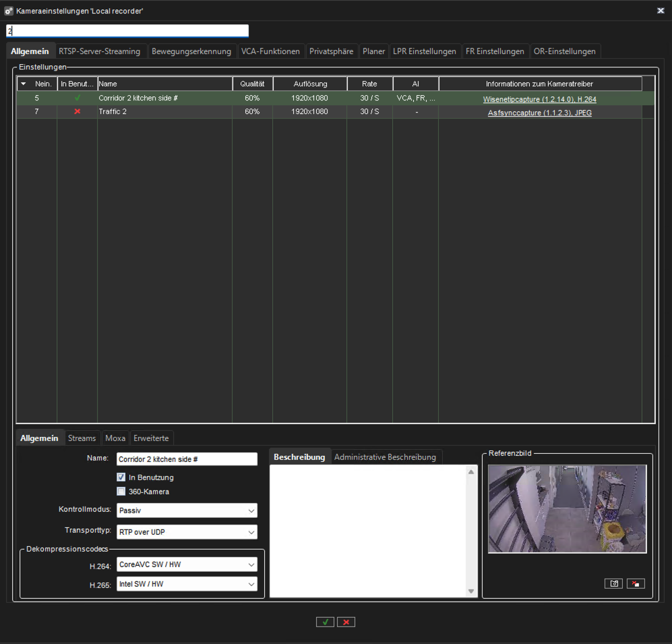Click the green in-use check for Corridor 2

77,97
